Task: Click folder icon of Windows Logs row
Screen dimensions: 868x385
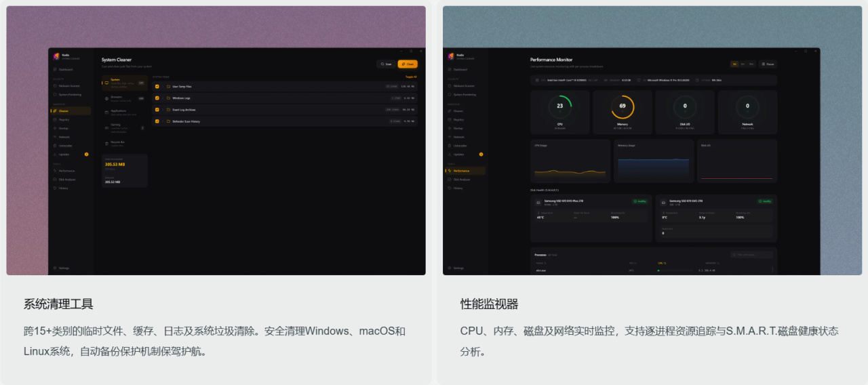Action: click(168, 98)
